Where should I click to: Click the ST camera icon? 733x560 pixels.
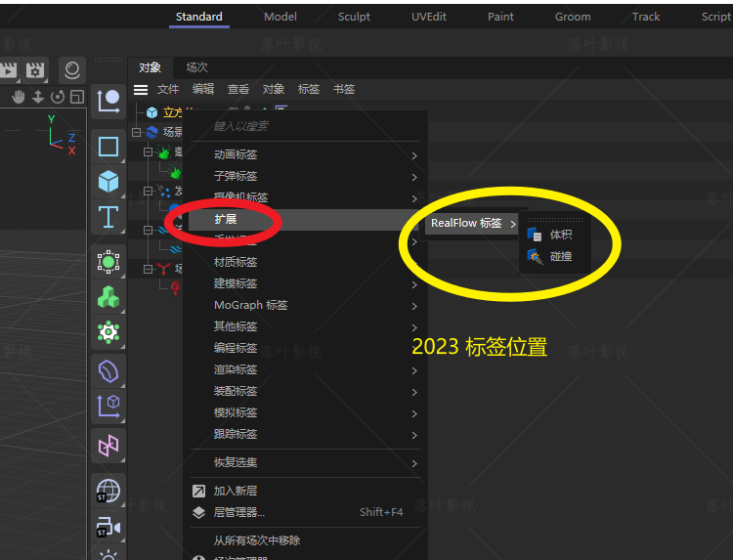click(x=108, y=528)
